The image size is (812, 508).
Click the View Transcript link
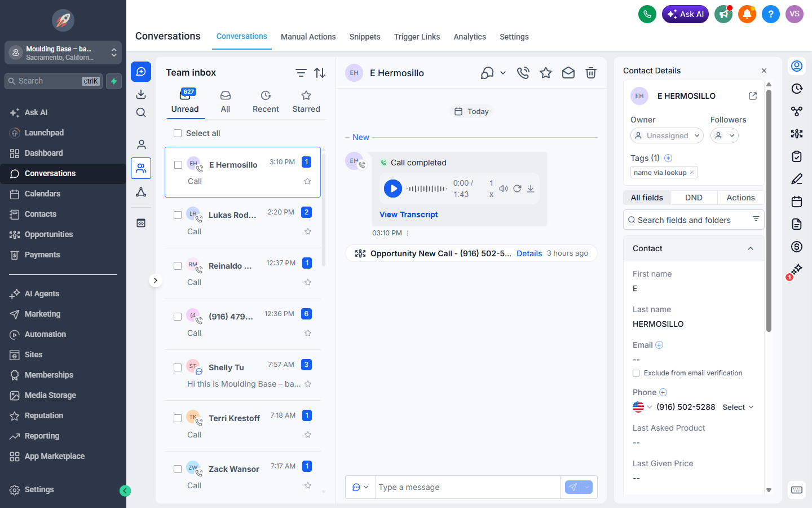tap(409, 214)
